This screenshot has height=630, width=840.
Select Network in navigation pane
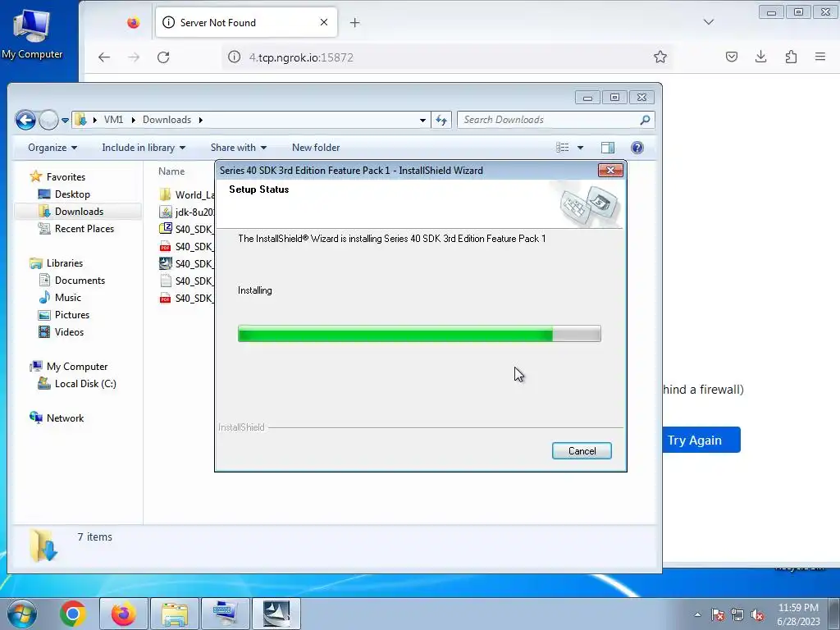pos(65,418)
